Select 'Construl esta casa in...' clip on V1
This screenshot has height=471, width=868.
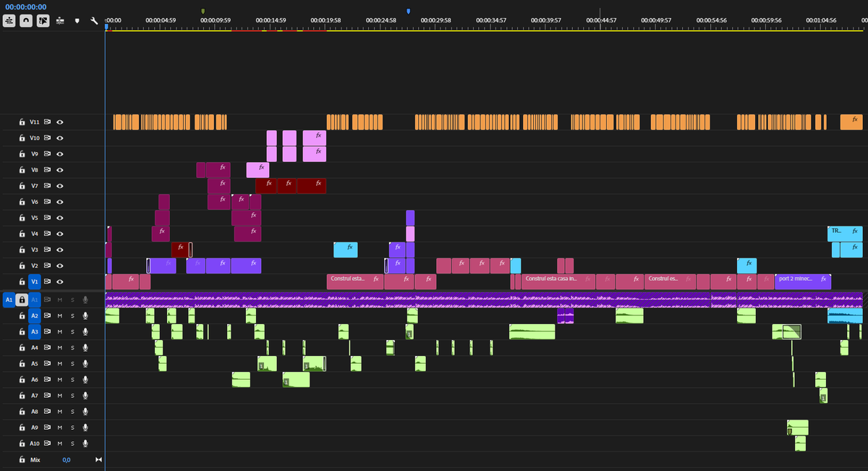[557, 281]
